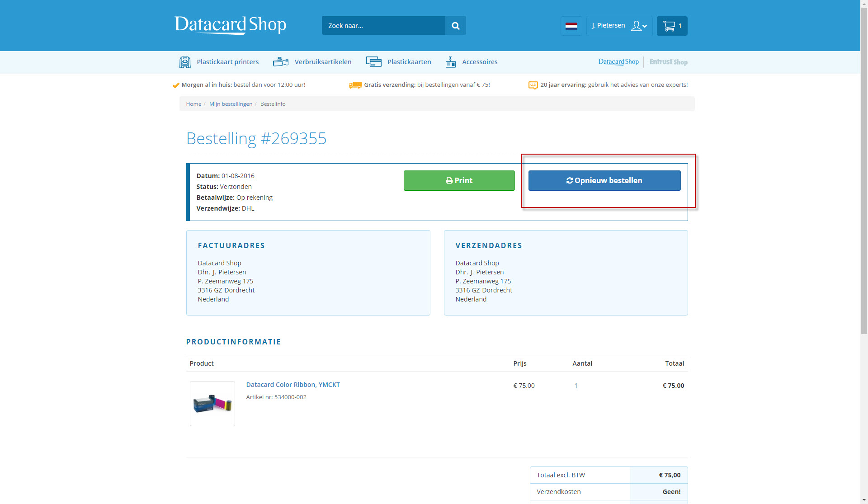The width and height of the screenshot is (868, 504).
Task: Click the delivery truck icon
Action: click(x=355, y=85)
